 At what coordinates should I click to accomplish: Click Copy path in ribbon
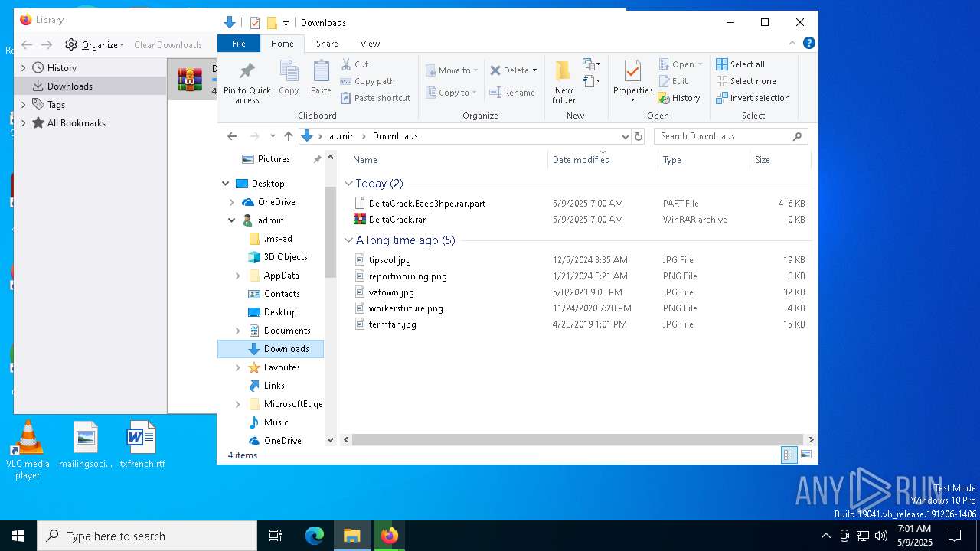[367, 81]
